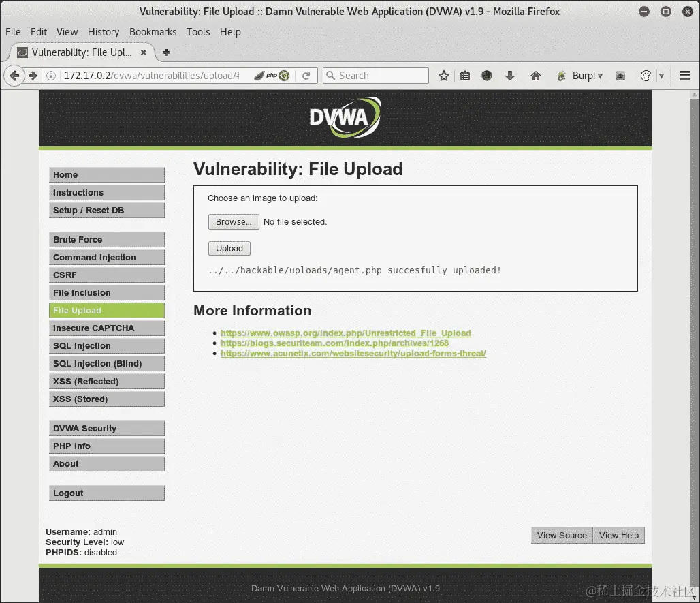The width and height of the screenshot is (700, 603).
Task: Open the Edit menu
Action: [x=38, y=32]
